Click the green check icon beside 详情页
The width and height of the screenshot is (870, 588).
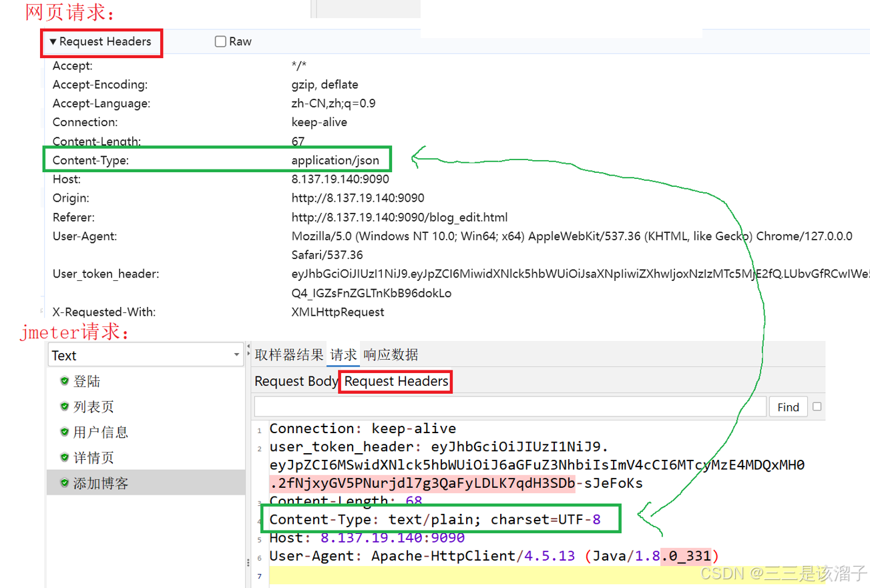coord(64,457)
